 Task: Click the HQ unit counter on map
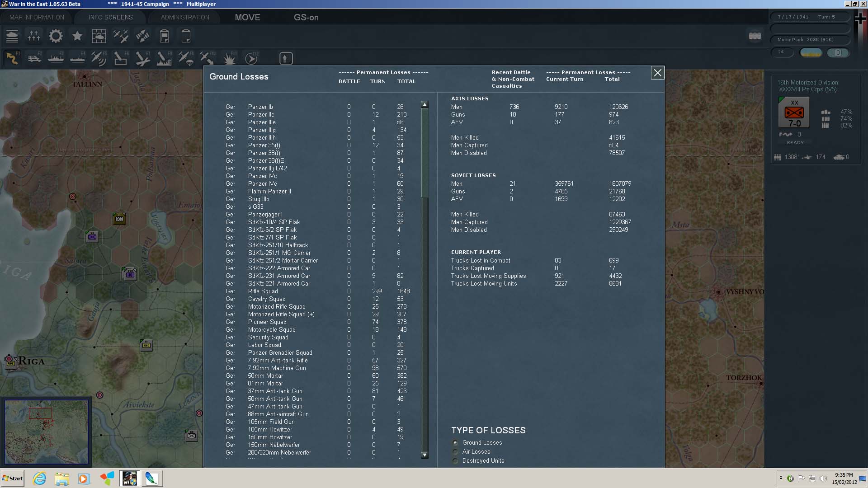coord(130,274)
